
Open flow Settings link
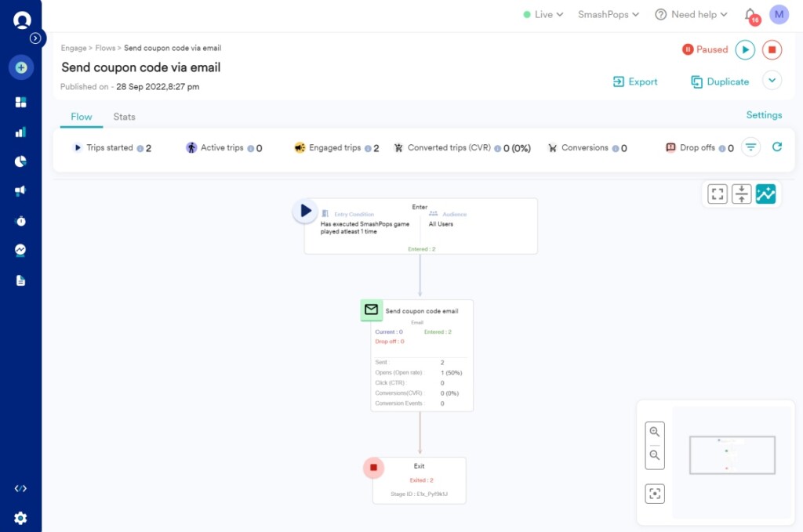click(764, 115)
